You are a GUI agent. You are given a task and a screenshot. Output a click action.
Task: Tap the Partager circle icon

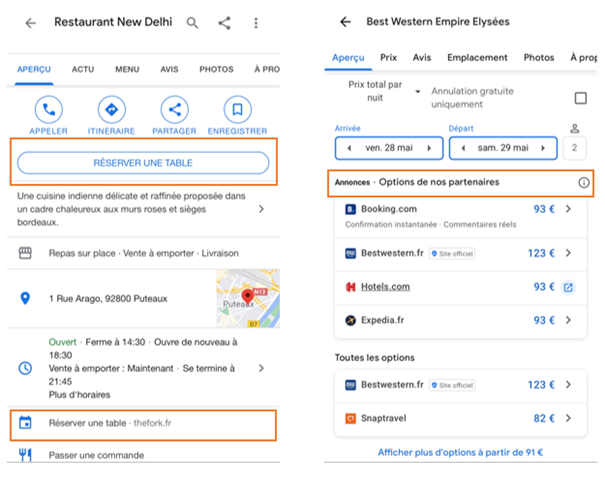(x=174, y=110)
